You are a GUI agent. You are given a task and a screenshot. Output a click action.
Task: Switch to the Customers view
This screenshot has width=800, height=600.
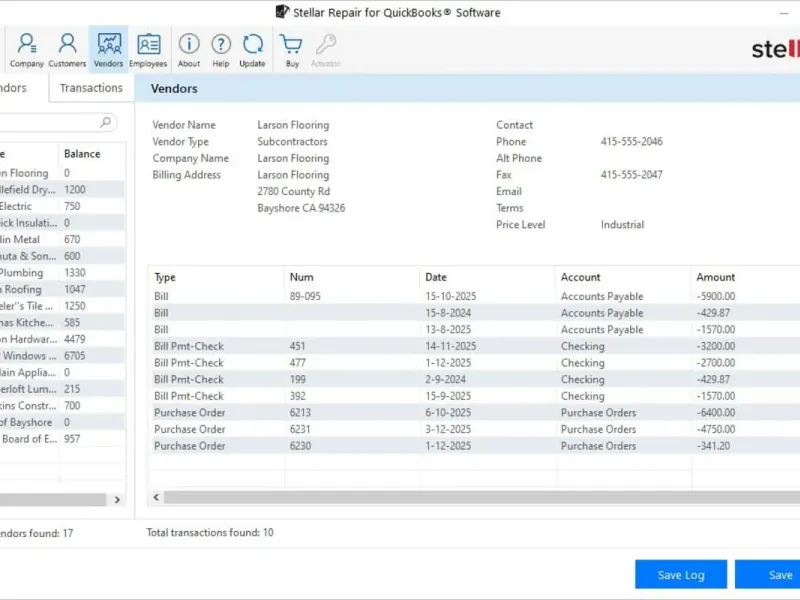(67, 50)
